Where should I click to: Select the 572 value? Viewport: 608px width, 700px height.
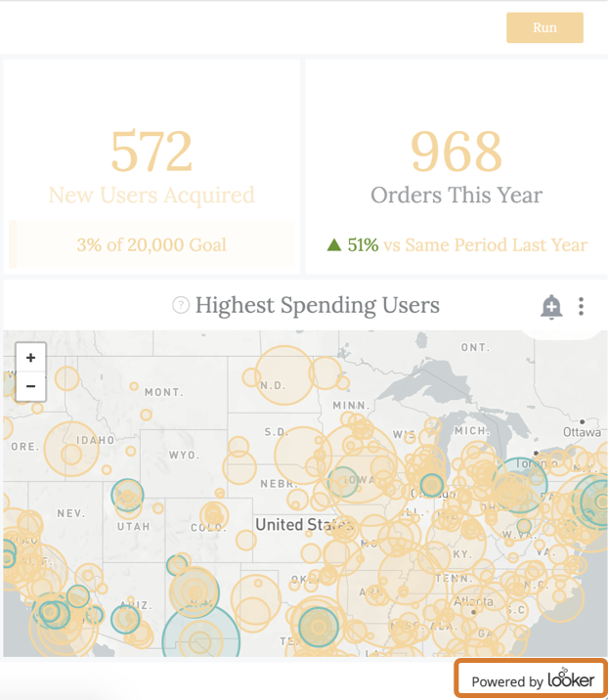[152, 152]
